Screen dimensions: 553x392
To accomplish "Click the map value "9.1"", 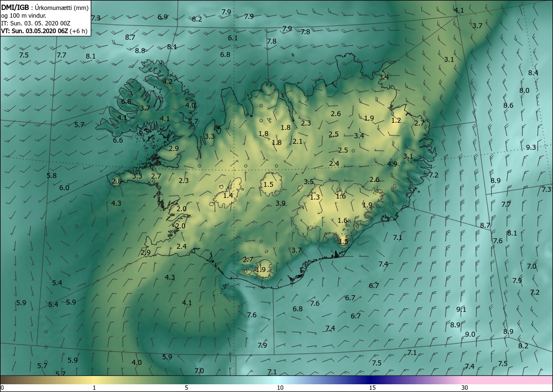I will click(x=461, y=310).
